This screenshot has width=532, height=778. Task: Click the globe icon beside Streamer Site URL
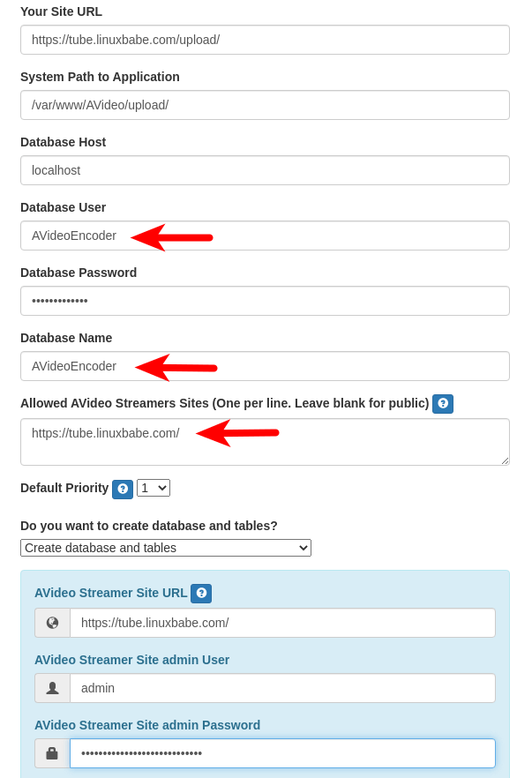point(53,623)
